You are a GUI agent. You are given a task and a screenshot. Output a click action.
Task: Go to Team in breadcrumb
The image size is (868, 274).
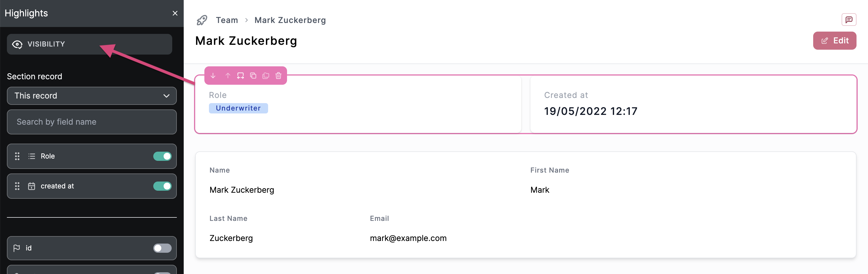click(x=227, y=20)
